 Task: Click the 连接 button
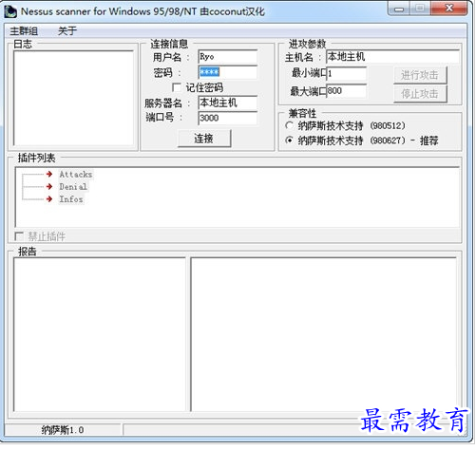pos(204,139)
